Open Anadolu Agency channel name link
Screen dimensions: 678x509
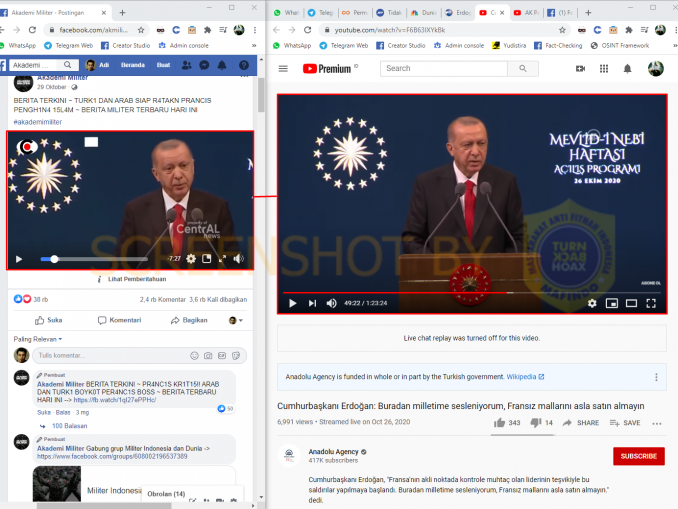click(x=333, y=451)
